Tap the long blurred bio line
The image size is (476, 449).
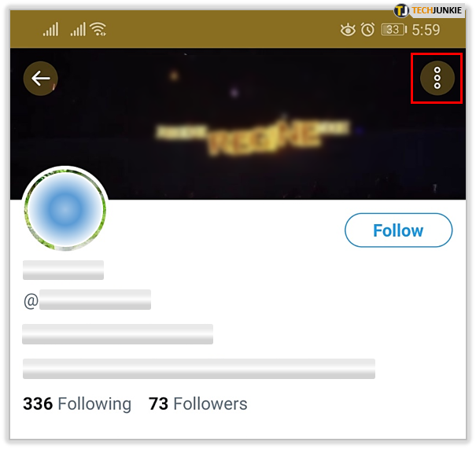[x=199, y=369]
